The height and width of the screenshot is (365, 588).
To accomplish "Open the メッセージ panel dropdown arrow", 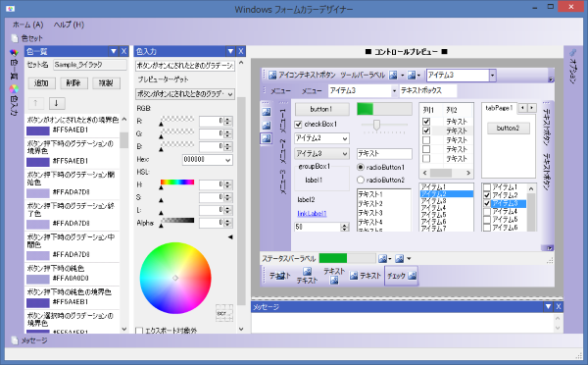I will [x=548, y=306].
